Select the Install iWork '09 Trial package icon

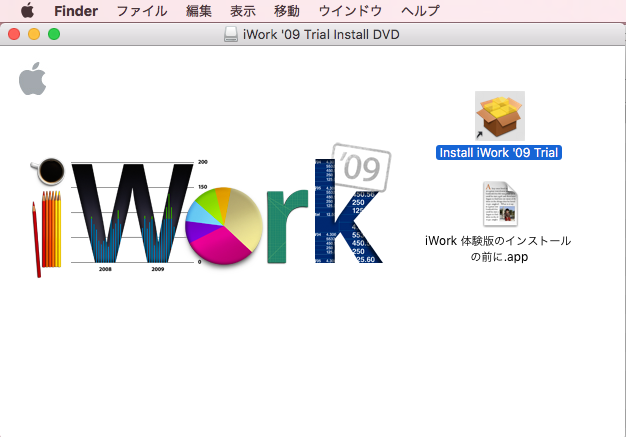coord(500,116)
